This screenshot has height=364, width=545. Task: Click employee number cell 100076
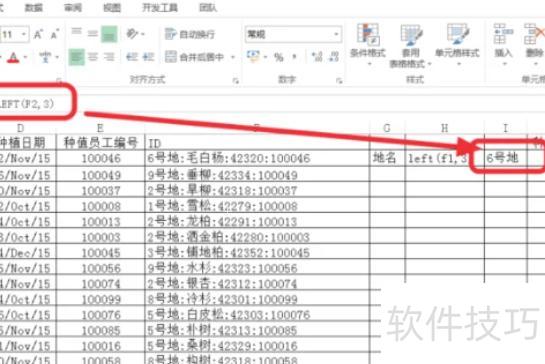pos(100,315)
